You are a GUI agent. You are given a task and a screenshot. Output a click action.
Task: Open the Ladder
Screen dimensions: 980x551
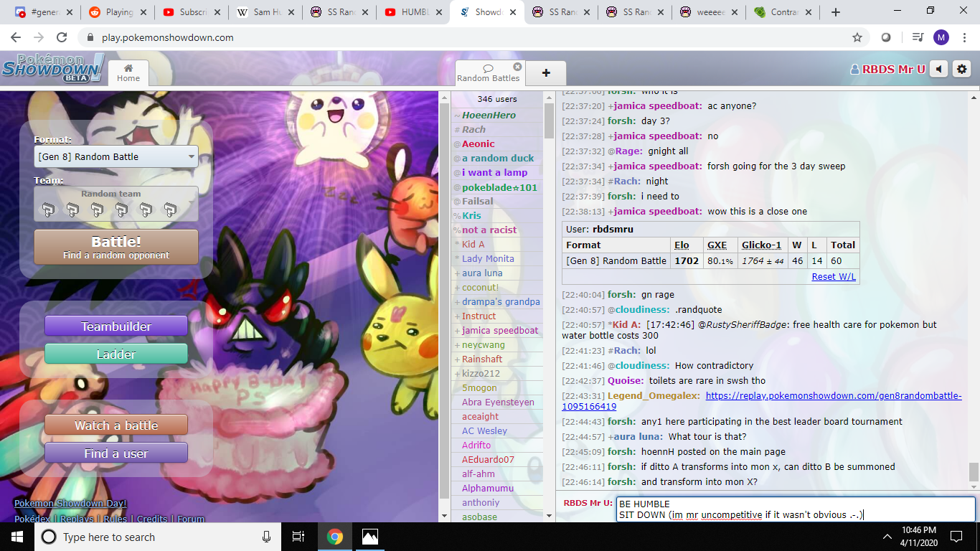[x=116, y=354]
